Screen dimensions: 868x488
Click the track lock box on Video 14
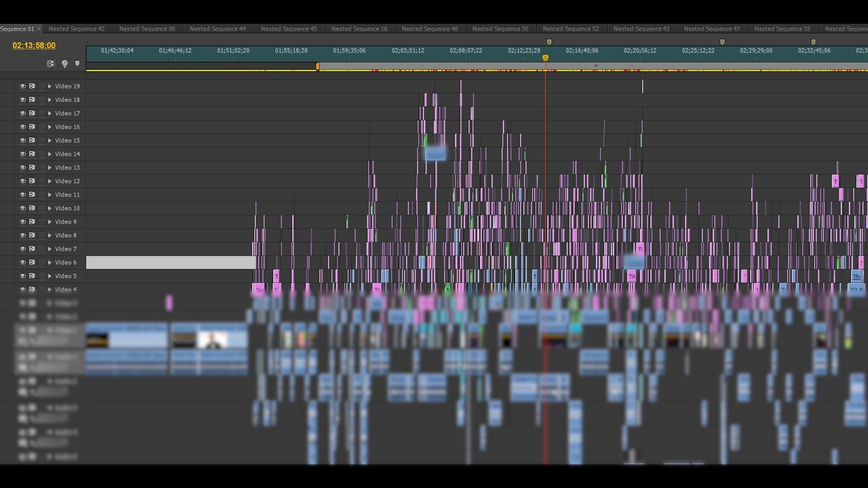(42, 154)
